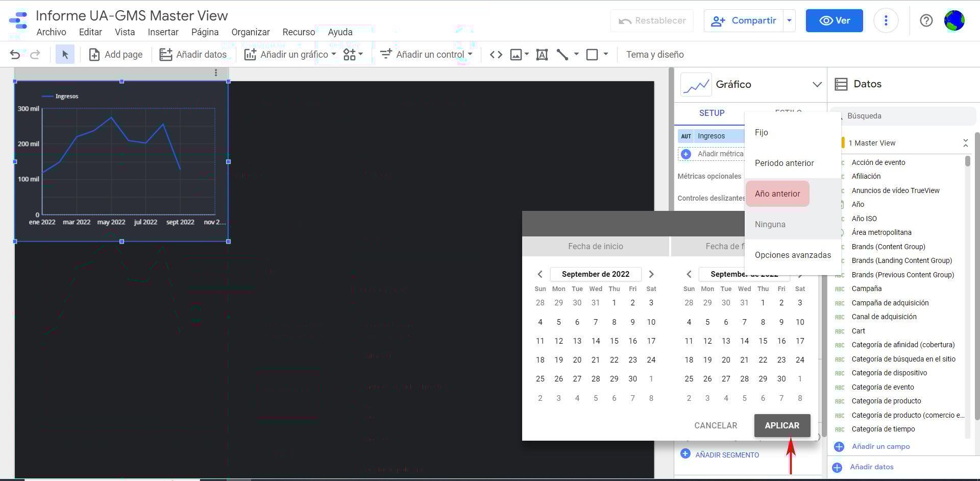This screenshot has width=980, height=481.
Task: Click Añadir métrica
Action: click(x=711, y=154)
